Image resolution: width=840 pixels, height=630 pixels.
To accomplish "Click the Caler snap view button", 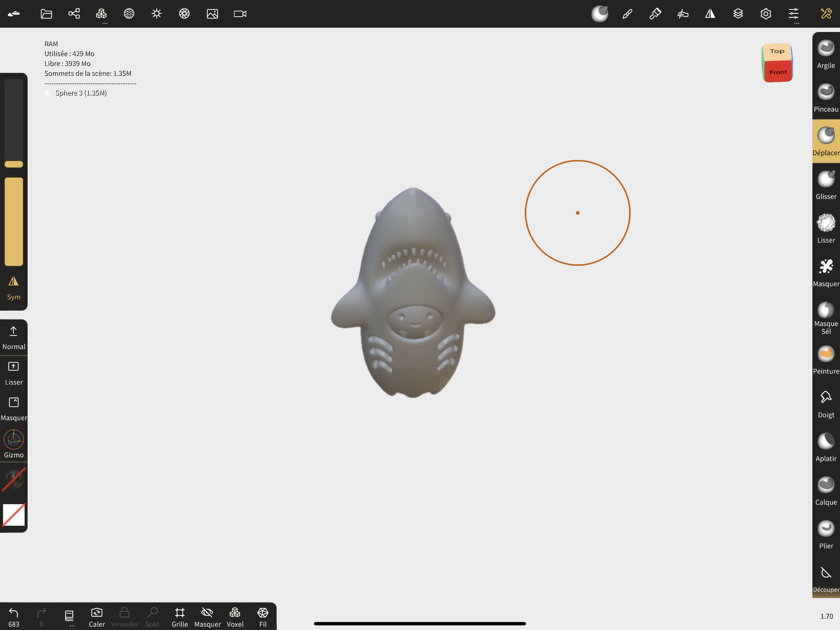I will click(x=97, y=617).
